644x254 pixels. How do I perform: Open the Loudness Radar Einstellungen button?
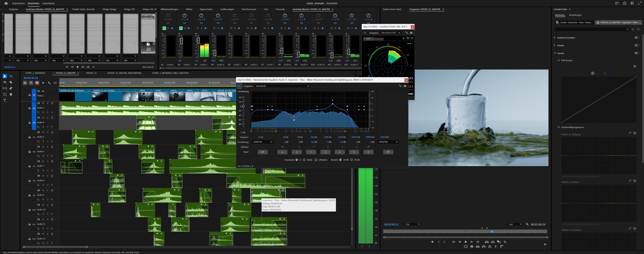tap(379, 39)
